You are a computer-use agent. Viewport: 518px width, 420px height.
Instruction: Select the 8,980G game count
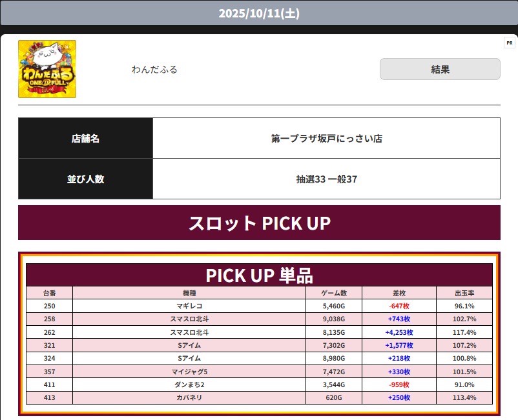click(x=334, y=358)
